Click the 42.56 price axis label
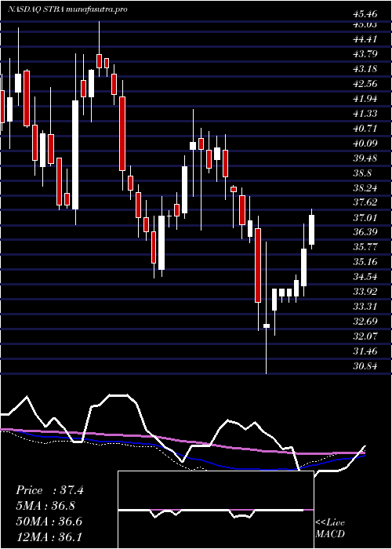 click(365, 84)
